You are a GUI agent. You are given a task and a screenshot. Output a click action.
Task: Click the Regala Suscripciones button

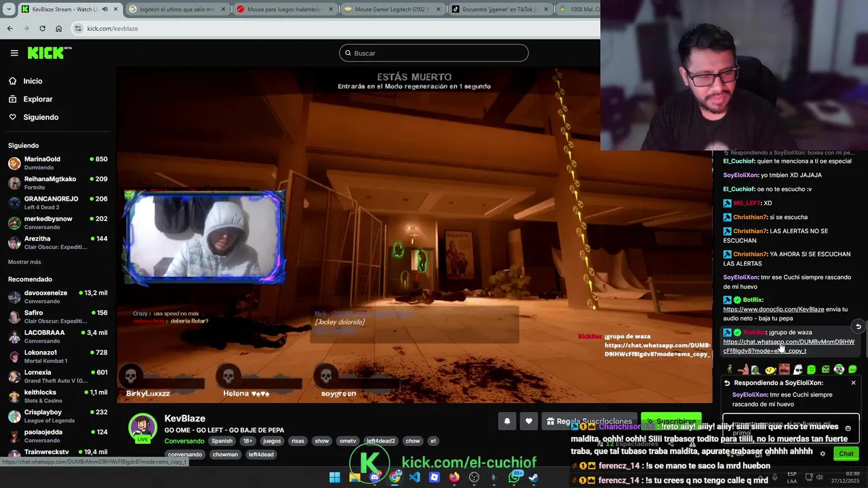(x=589, y=422)
